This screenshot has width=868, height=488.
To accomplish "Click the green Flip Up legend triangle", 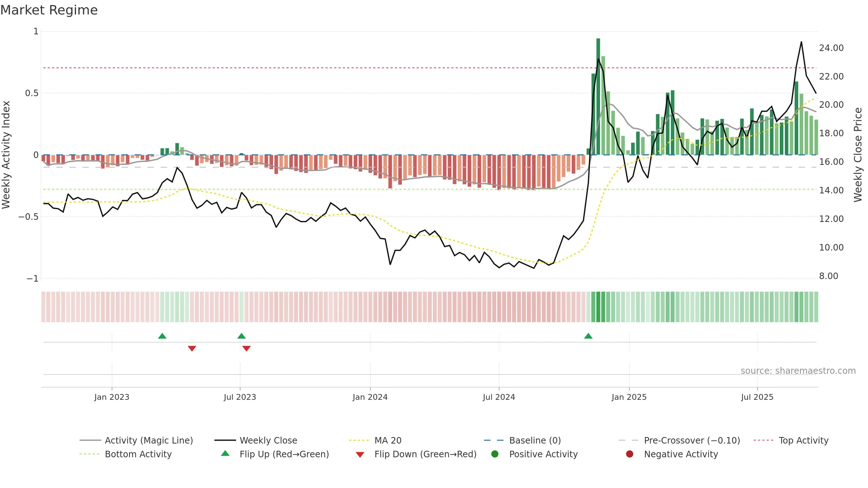I will [x=225, y=453].
